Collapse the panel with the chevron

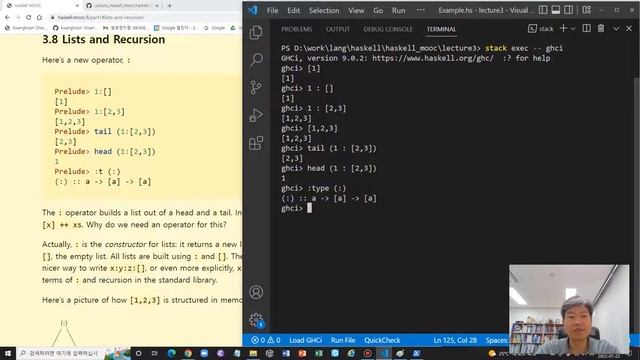pyautogui.click(x=616, y=29)
